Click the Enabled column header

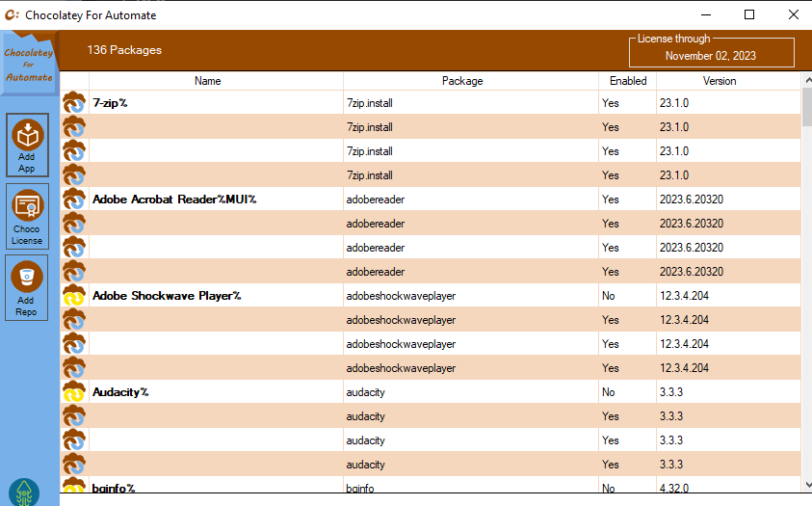pyautogui.click(x=628, y=81)
